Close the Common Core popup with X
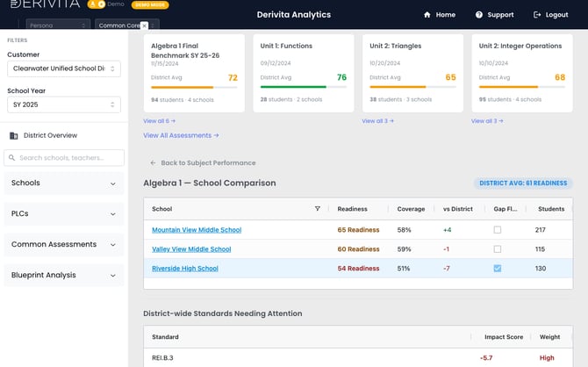This screenshot has height=367, width=588. (144, 25)
